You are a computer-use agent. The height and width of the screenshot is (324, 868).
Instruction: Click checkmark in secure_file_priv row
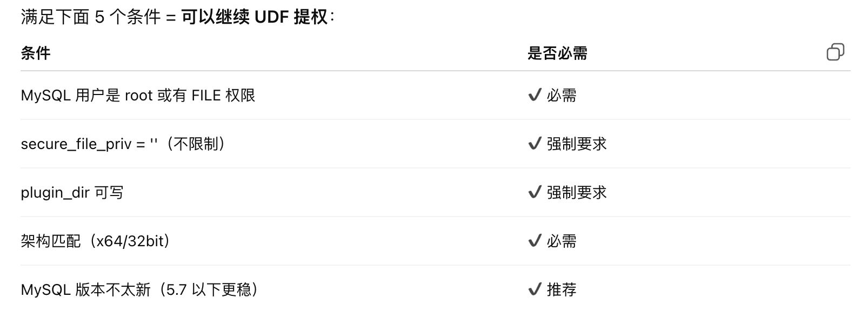point(535,144)
